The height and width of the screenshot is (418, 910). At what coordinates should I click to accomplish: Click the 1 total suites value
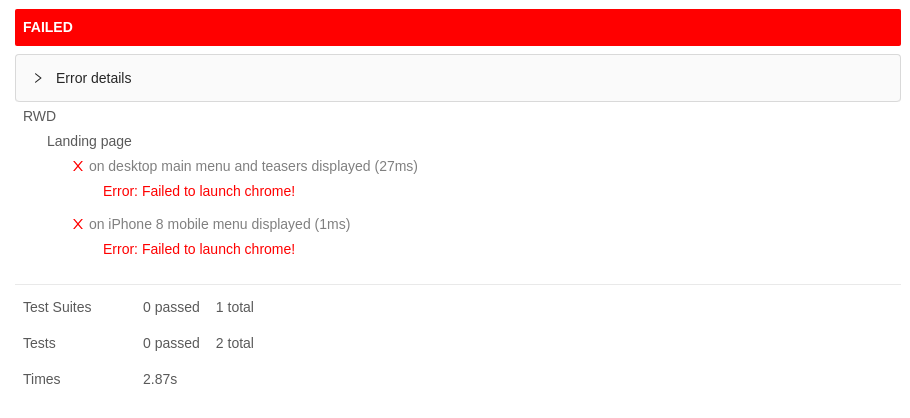tap(234, 307)
